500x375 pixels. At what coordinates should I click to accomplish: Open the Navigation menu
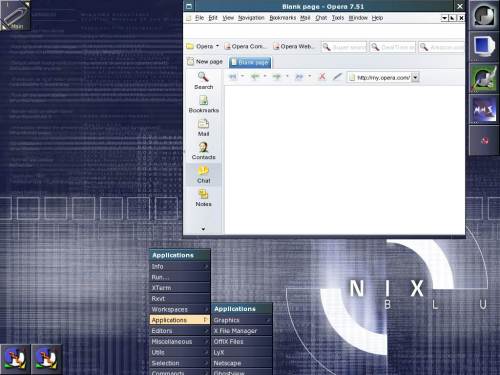point(251,18)
